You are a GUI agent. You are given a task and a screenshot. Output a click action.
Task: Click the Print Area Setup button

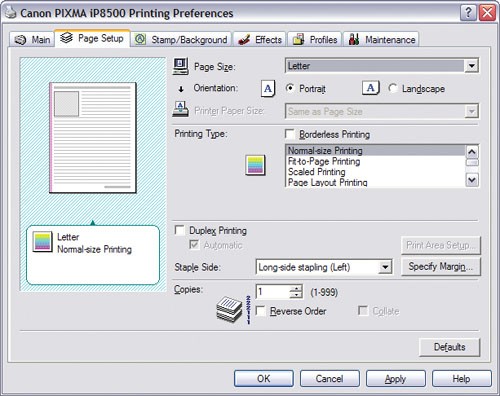(441, 245)
